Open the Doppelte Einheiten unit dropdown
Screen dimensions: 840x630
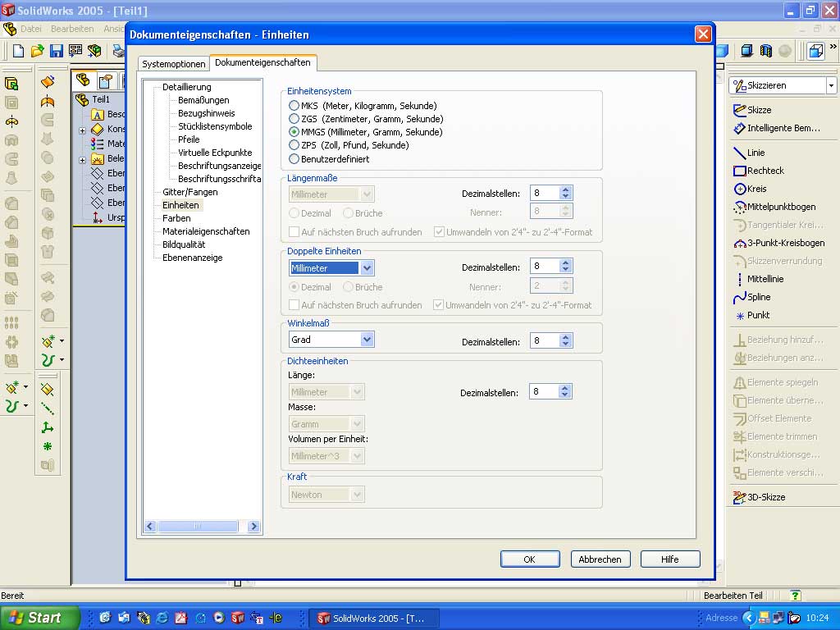pos(367,268)
